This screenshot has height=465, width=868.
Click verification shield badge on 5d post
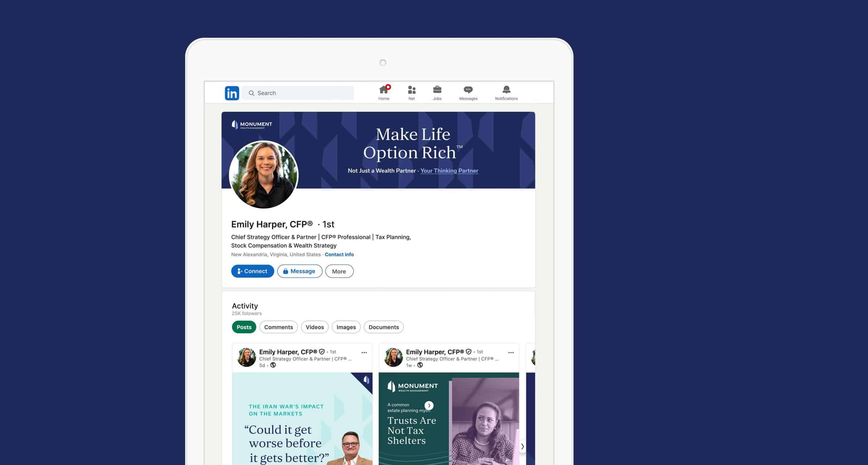coord(322,352)
